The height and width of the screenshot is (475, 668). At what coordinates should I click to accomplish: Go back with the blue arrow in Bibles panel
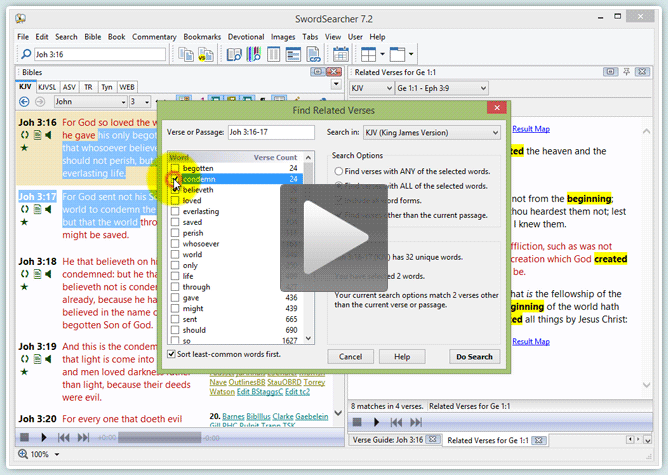click(24, 101)
